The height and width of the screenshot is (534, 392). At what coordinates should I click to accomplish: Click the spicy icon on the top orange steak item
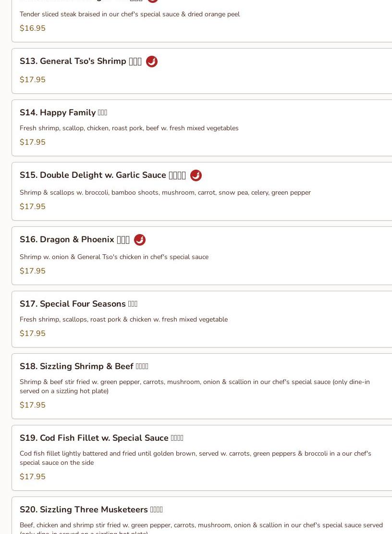tap(152, 0)
